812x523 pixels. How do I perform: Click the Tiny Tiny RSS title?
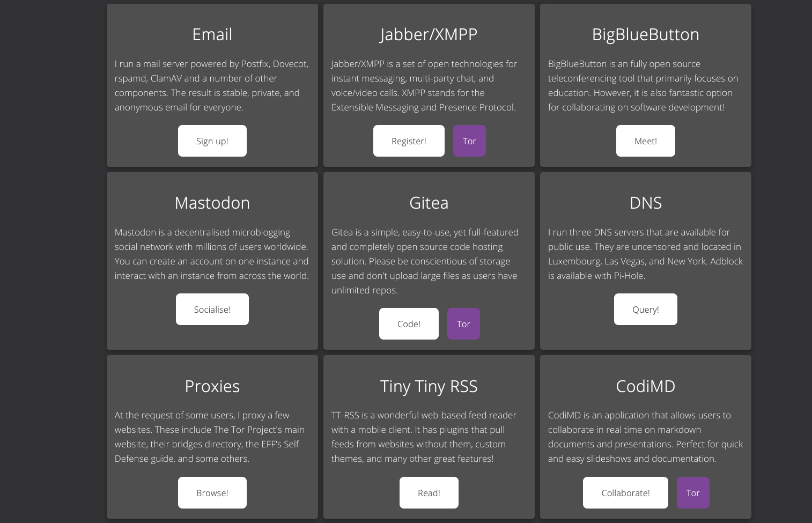tap(429, 386)
